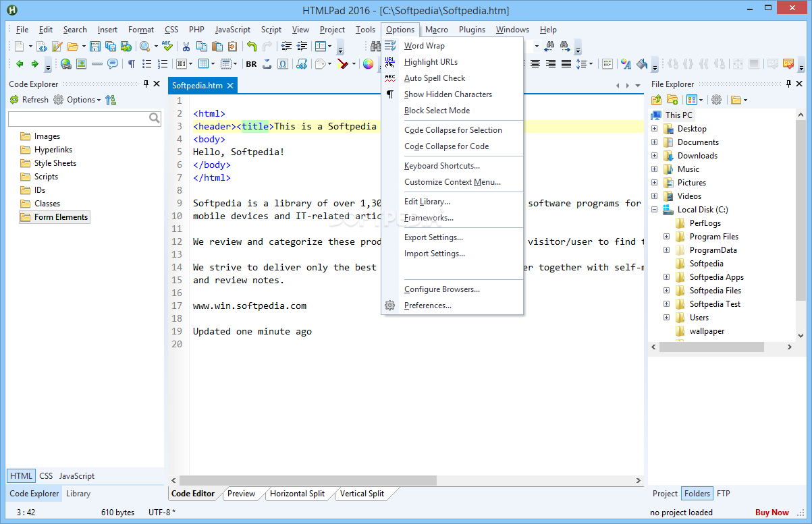812x524 pixels.
Task: Click the Cut scissors toolbar icon
Action: pos(186,47)
